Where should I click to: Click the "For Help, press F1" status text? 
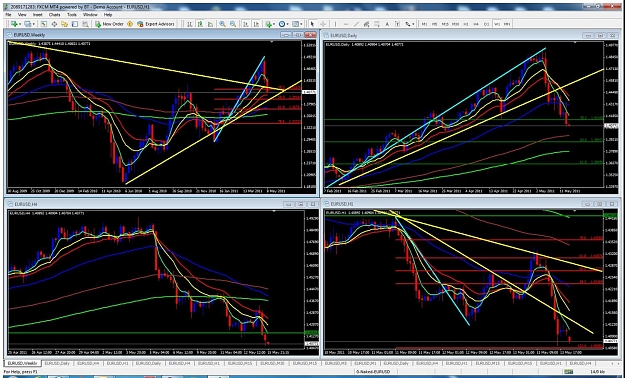[20, 372]
